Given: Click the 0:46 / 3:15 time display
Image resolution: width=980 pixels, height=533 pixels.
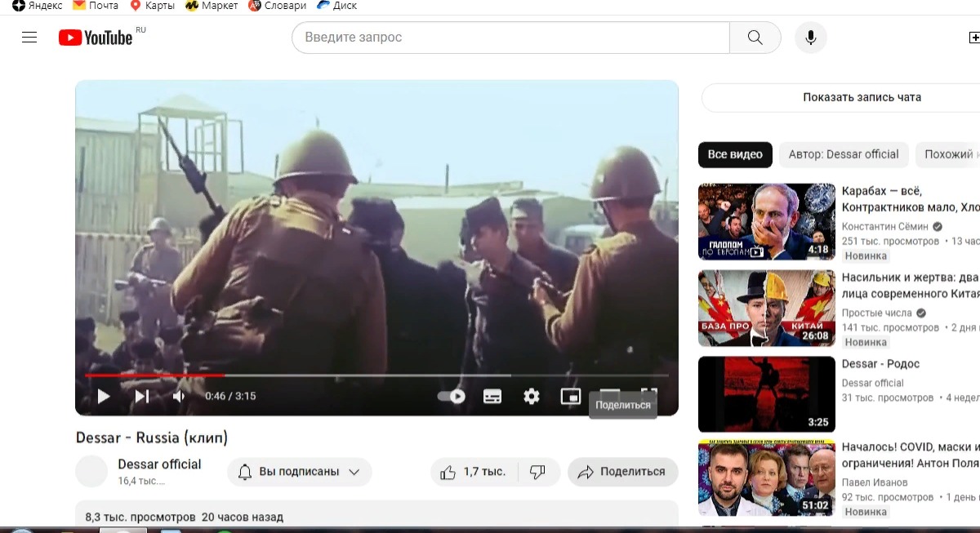Looking at the screenshot, I should [x=230, y=396].
